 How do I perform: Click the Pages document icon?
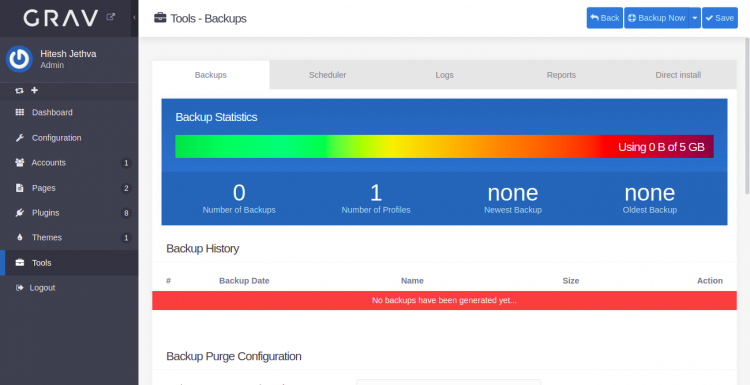tap(20, 188)
